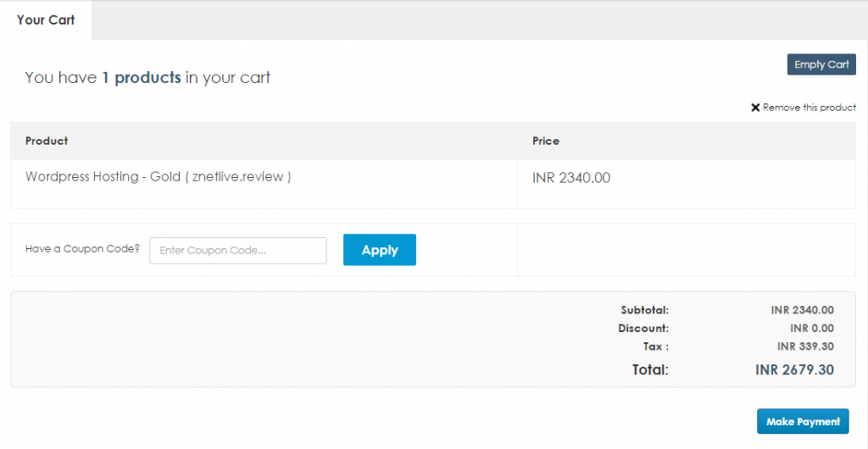The image size is (868, 449).
Task: Select the Price column header
Action: [x=545, y=141]
